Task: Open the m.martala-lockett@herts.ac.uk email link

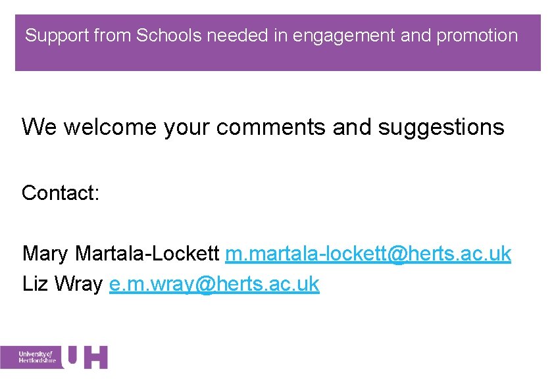Action: pyautogui.click(x=368, y=253)
